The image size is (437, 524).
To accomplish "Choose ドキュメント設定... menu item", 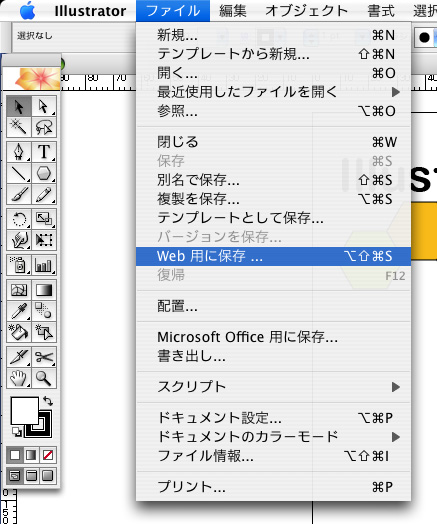I will pos(273,418).
